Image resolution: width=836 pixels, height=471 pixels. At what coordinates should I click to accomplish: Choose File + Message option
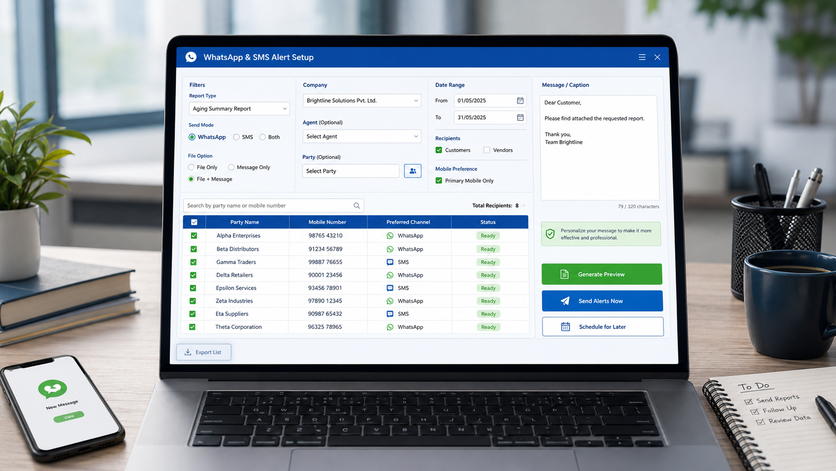[x=191, y=179]
